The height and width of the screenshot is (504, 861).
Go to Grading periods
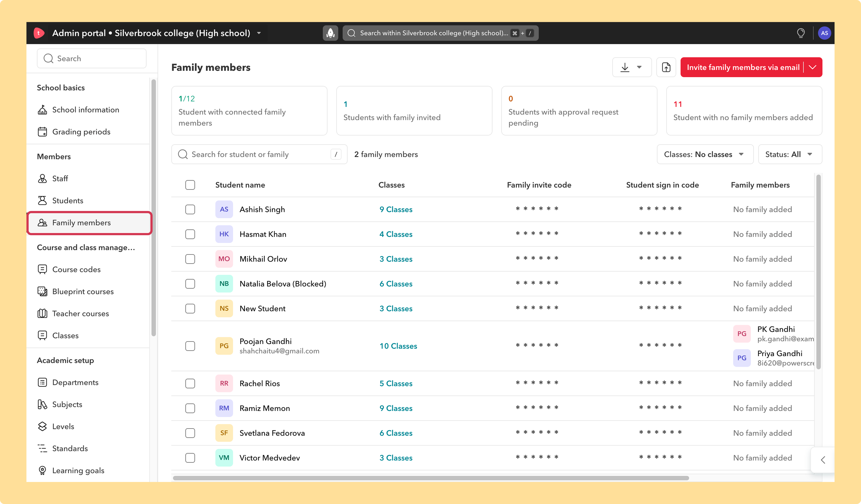coord(81,132)
